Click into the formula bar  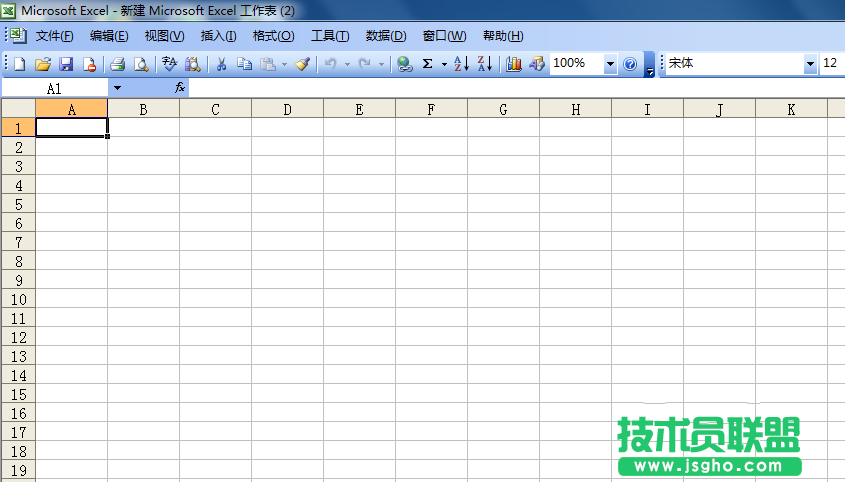(516, 88)
